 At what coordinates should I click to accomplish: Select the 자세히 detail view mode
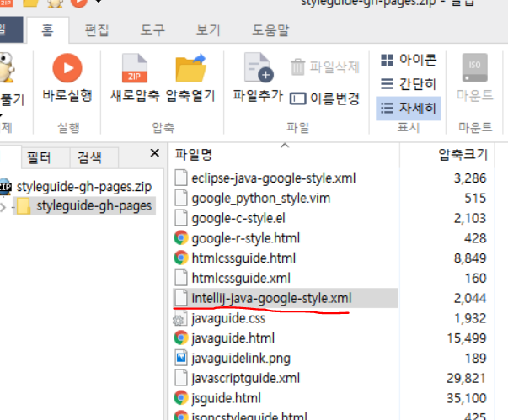409,108
